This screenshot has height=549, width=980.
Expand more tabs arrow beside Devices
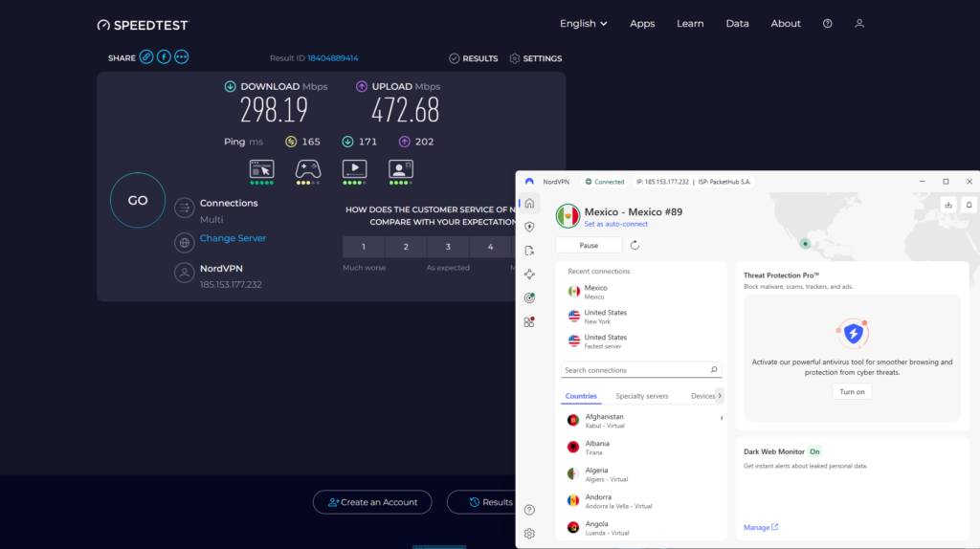pyautogui.click(x=720, y=395)
